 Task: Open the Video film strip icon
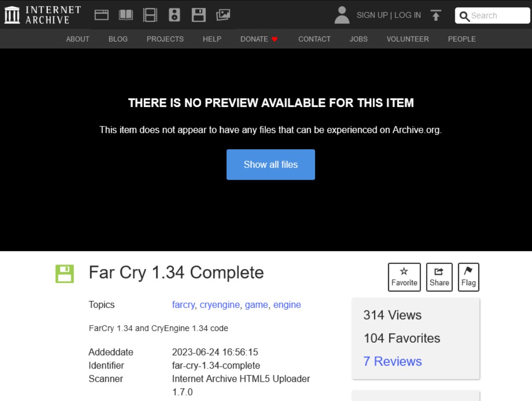point(150,15)
